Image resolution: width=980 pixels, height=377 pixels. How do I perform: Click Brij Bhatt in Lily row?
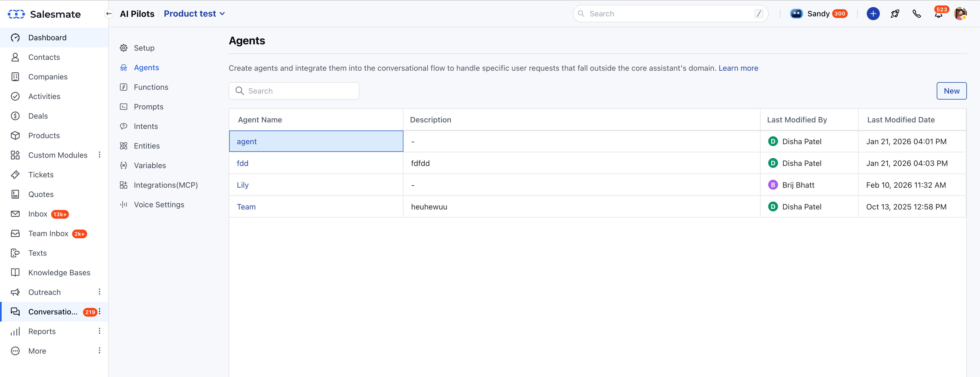tap(798, 185)
